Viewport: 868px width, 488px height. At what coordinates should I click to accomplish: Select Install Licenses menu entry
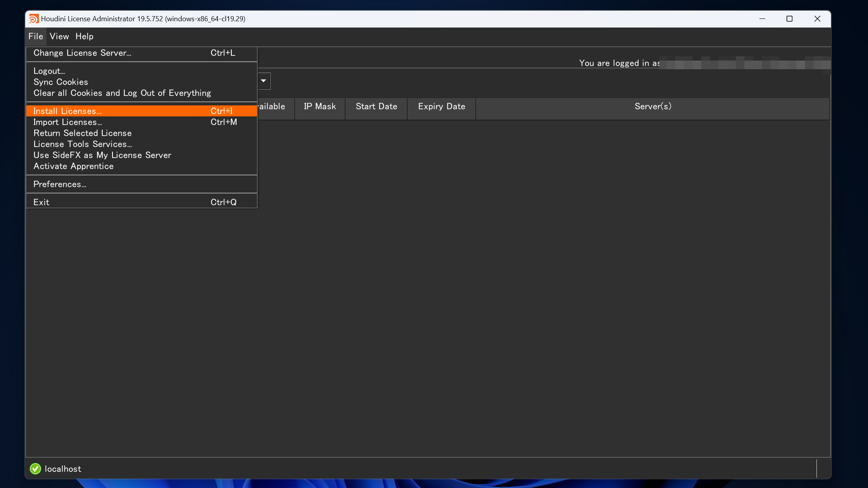click(142, 111)
